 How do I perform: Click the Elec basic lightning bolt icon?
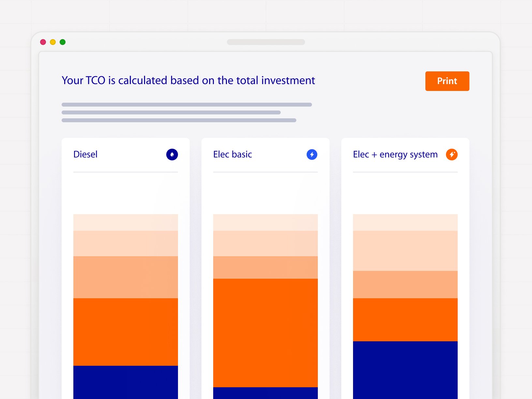[x=312, y=155]
